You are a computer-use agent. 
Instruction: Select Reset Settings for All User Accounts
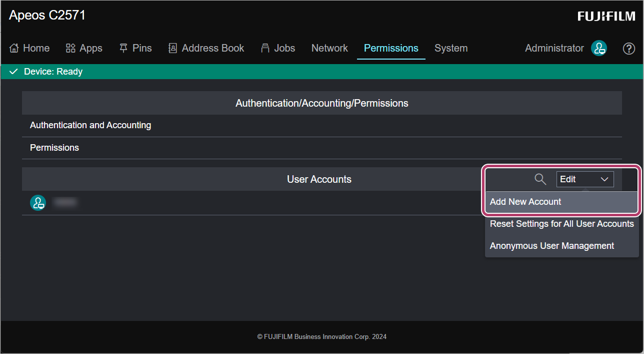562,224
